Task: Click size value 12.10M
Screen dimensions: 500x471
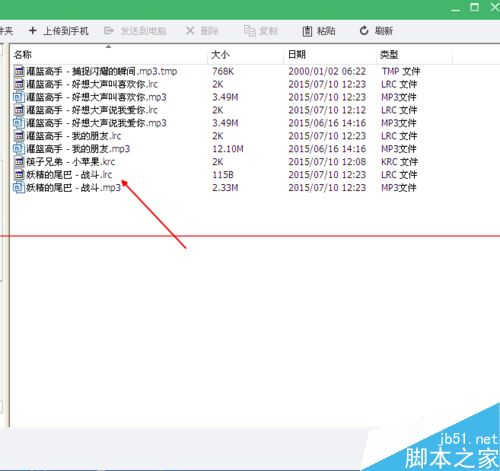Action: click(228, 149)
